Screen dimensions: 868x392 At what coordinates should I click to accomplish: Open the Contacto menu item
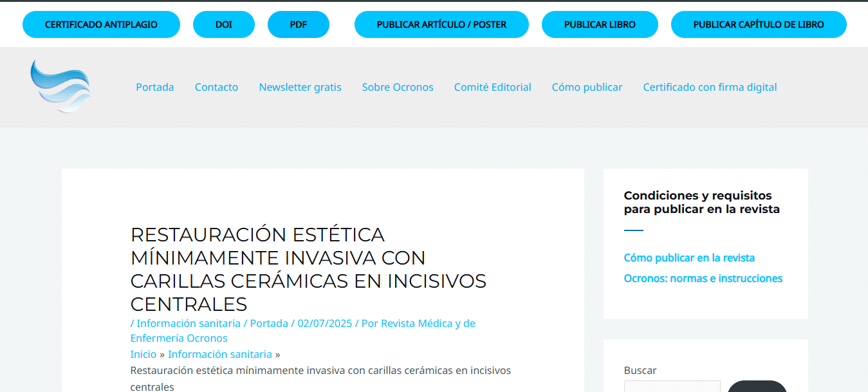pyautogui.click(x=216, y=87)
